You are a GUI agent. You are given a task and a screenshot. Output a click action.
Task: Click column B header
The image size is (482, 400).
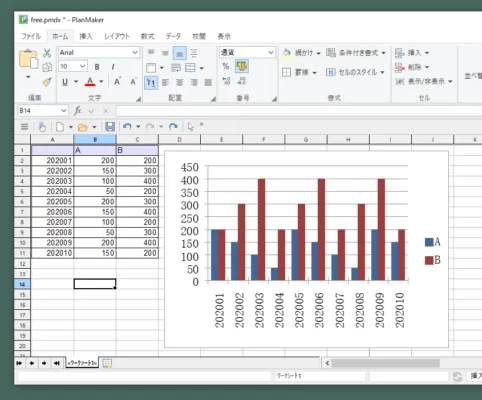95,140
